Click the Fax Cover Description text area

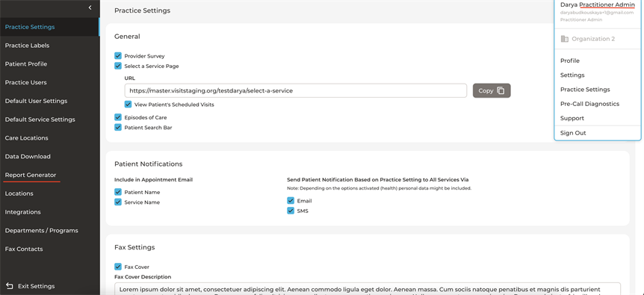pos(368,288)
